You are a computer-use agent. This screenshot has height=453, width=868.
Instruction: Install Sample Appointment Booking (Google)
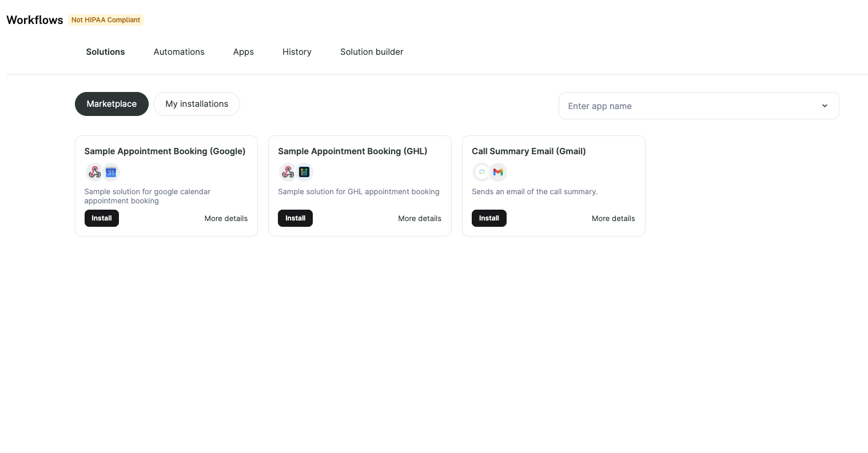(102, 218)
